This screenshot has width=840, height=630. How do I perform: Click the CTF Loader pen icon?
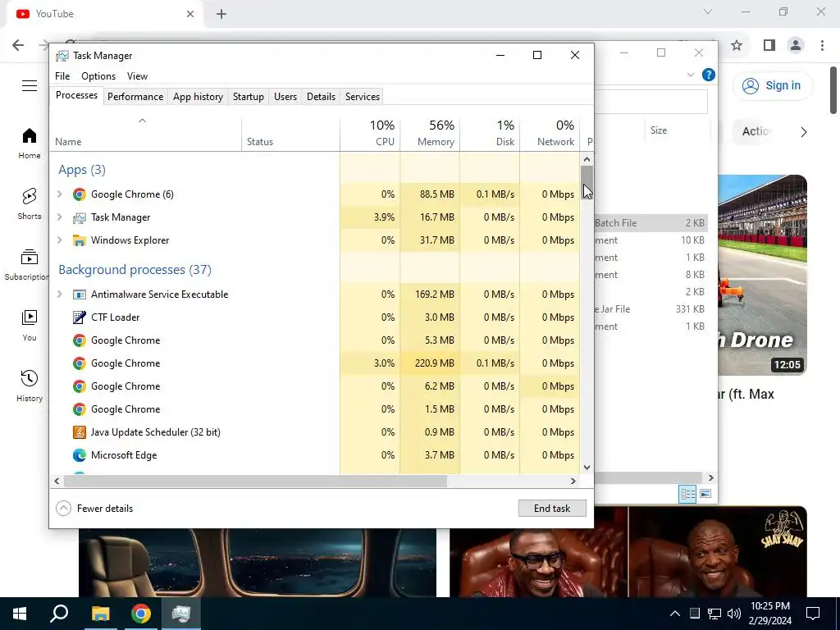coord(80,317)
